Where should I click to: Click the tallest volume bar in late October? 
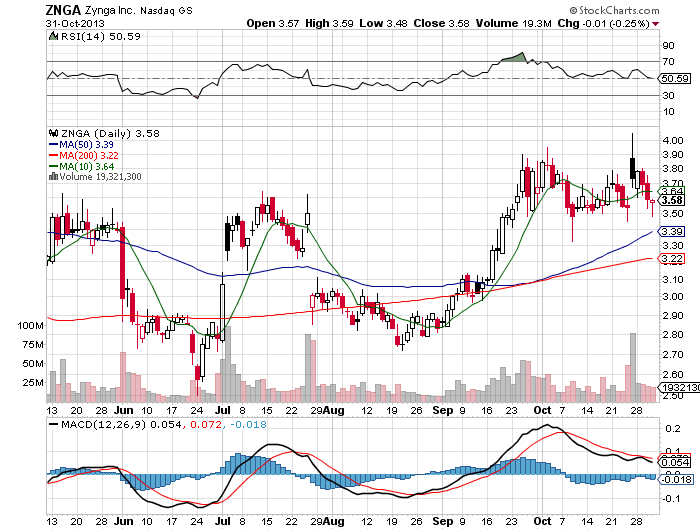tap(633, 367)
